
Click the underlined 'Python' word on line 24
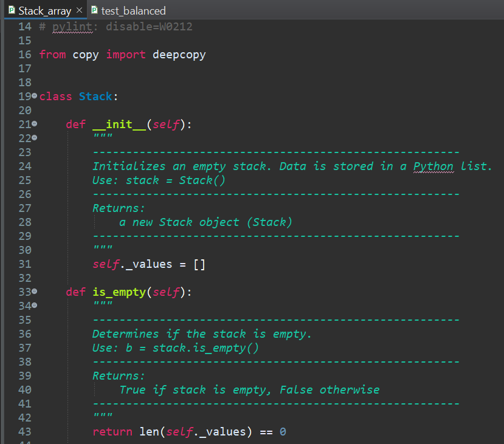[433, 166]
